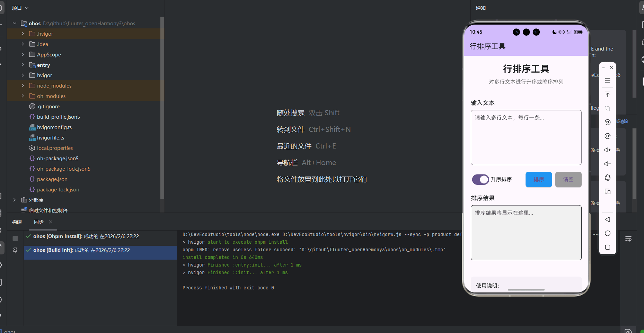Close the 同步 tab
644x333 pixels.
(51, 222)
